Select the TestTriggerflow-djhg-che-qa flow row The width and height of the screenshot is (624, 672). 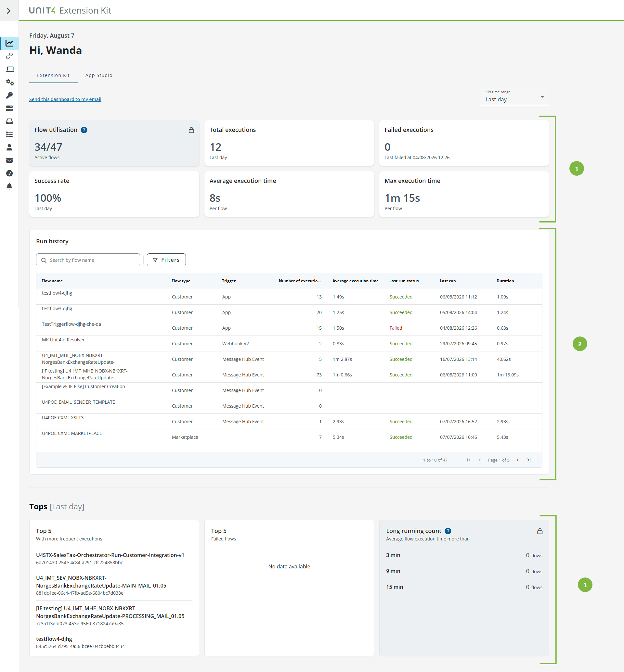[289, 328]
